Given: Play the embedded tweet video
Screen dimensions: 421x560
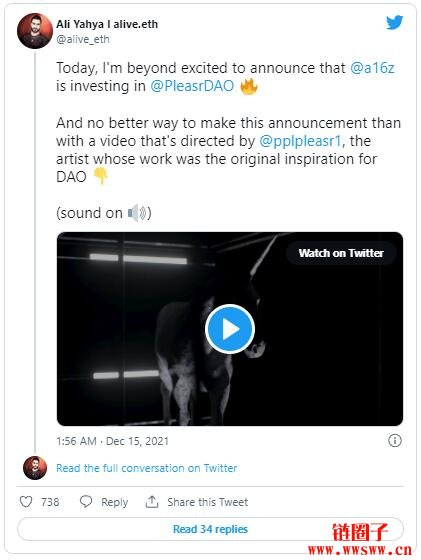Looking at the screenshot, I should (x=230, y=329).
